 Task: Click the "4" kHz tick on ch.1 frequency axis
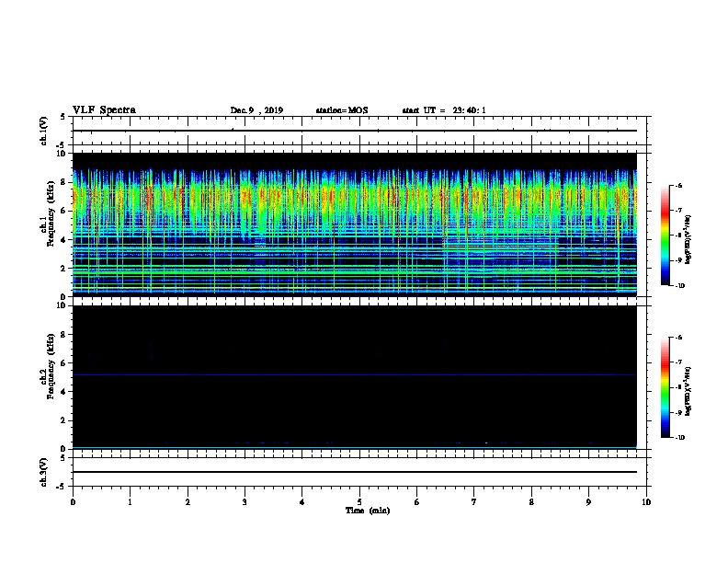point(63,240)
